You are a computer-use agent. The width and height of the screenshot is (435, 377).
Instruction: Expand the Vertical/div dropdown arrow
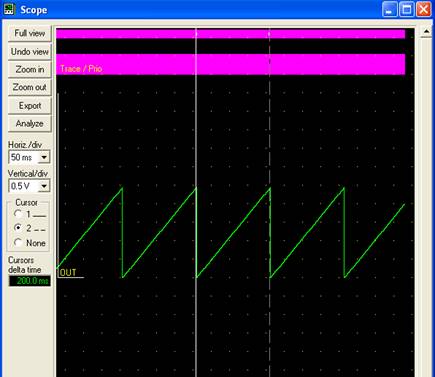(x=44, y=186)
